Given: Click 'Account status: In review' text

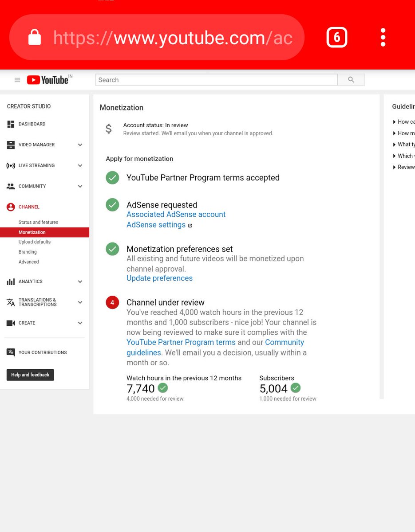Looking at the screenshot, I should pos(156,125).
